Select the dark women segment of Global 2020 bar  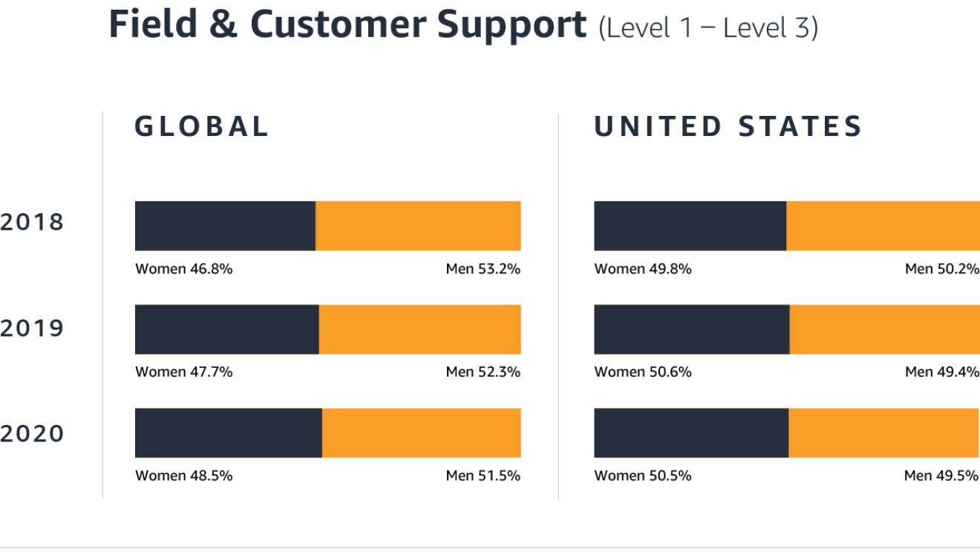(x=229, y=432)
